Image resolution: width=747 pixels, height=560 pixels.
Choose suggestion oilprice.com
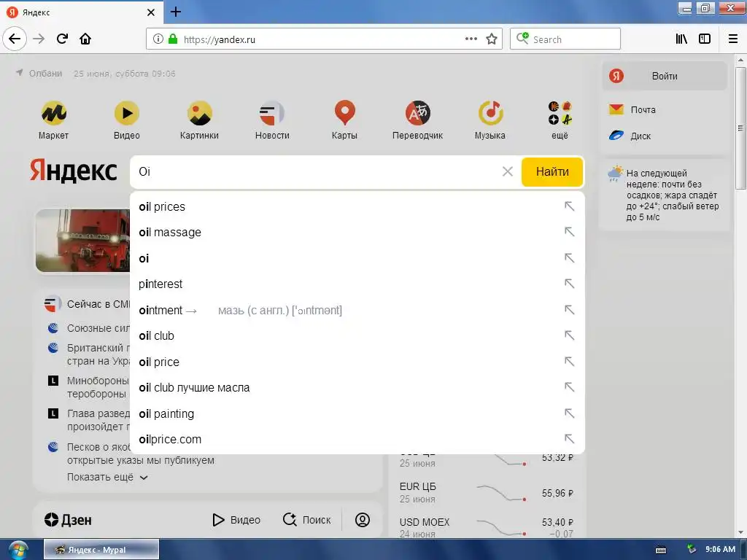pos(357,440)
